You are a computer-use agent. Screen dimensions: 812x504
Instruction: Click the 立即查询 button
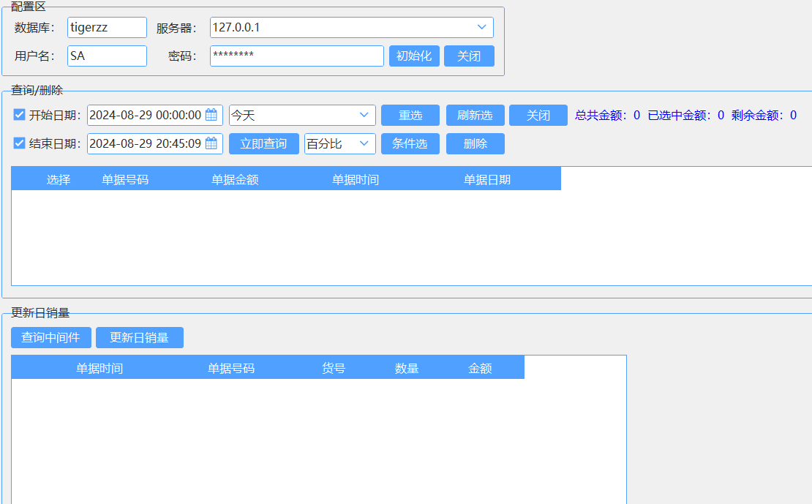coord(263,144)
